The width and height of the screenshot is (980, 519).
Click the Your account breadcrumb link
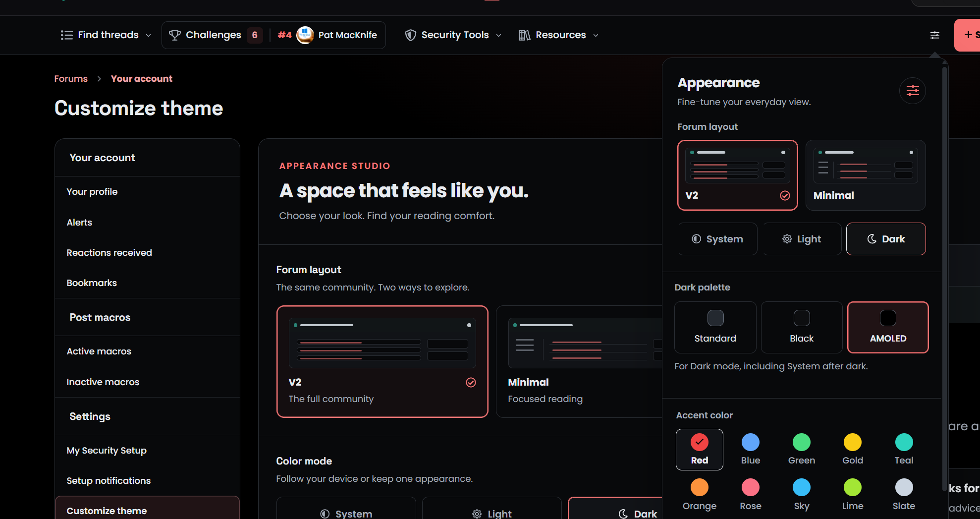pyautogui.click(x=142, y=79)
